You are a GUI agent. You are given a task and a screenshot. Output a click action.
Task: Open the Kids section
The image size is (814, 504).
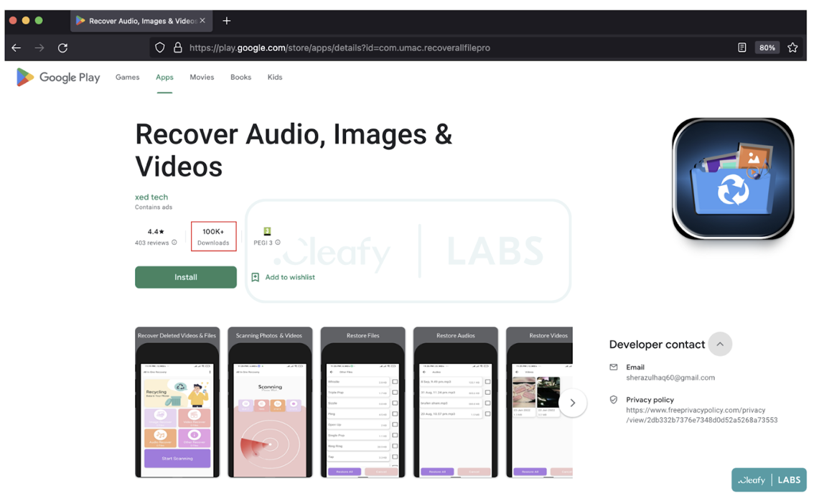(x=275, y=77)
